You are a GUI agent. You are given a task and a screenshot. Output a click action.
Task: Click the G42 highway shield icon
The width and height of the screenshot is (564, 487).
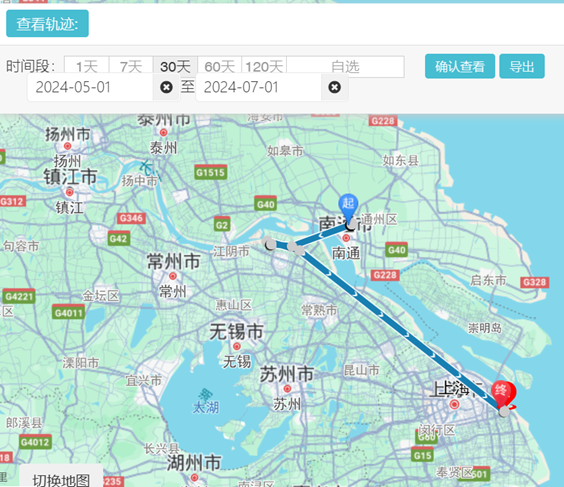pos(119,238)
